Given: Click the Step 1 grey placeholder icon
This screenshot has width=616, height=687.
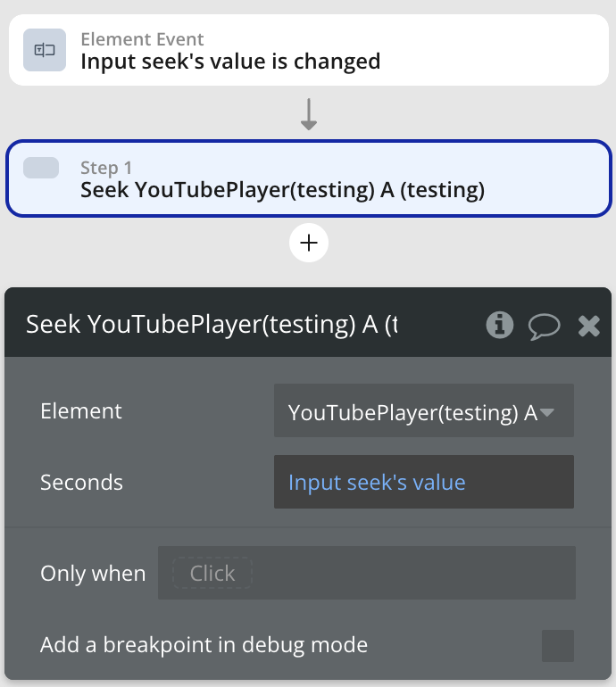Looking at the screenshot, I should click(x=41, y=168).
